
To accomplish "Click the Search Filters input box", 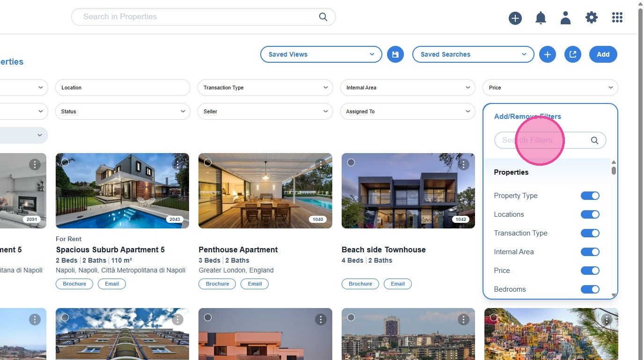I will (550, 140).
